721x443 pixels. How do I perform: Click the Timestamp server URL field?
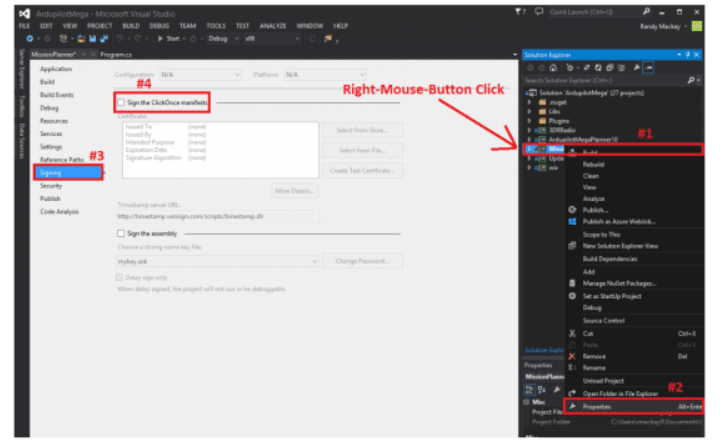217,216
